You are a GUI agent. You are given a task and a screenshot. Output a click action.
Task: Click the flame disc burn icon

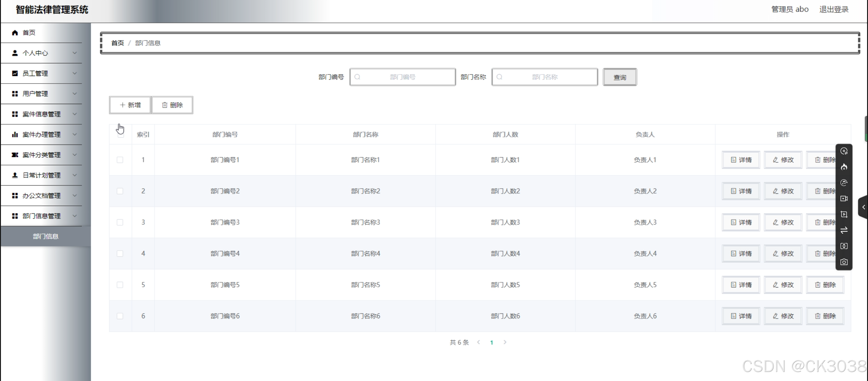click(844, 167)
